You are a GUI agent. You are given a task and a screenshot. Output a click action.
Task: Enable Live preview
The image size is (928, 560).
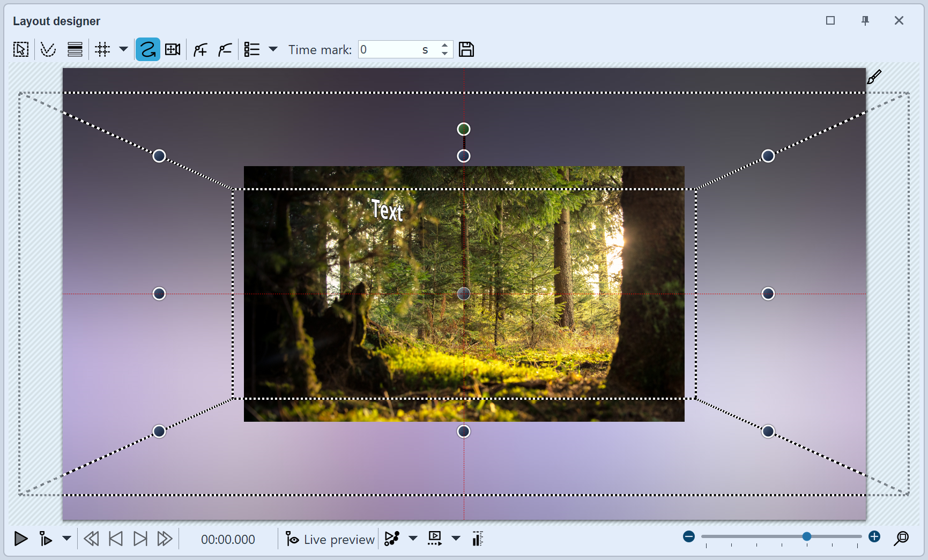pos(329,539)
